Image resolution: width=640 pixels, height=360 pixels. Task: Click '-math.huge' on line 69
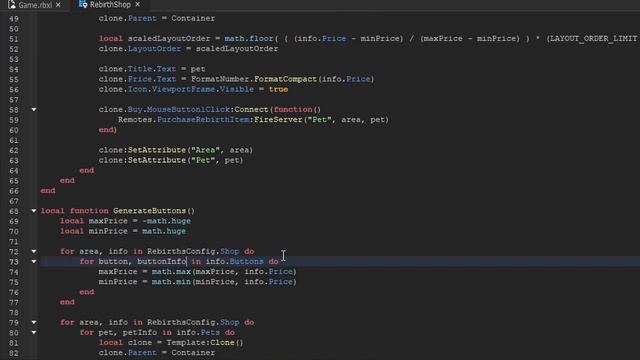pos(167,221)
